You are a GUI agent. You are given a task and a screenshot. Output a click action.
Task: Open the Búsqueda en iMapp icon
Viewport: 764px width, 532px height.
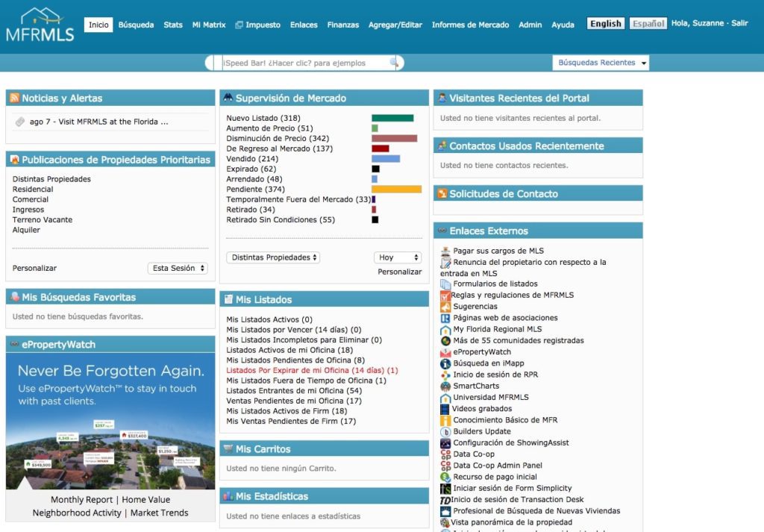[x=446, y=363]
